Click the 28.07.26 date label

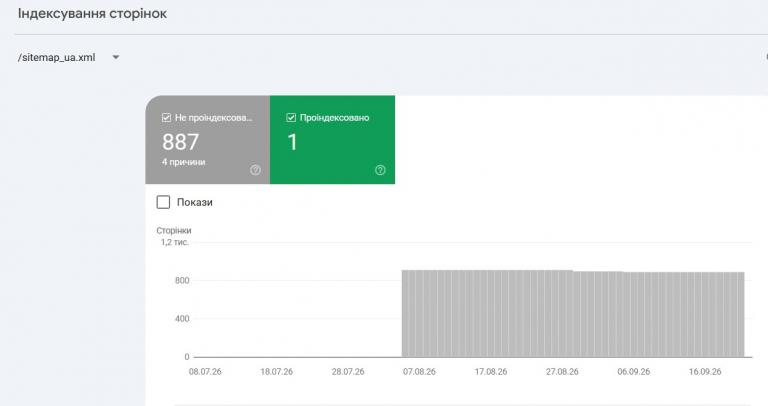point(348,372)
